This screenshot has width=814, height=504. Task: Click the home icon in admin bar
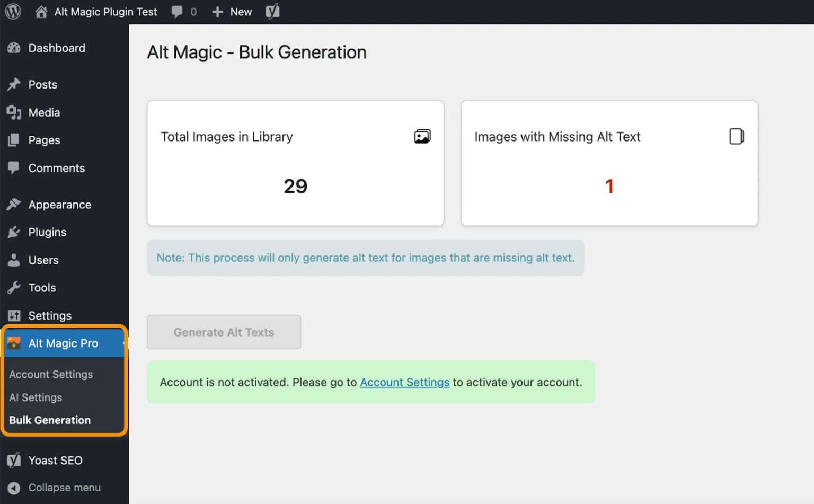click(41, 12)
